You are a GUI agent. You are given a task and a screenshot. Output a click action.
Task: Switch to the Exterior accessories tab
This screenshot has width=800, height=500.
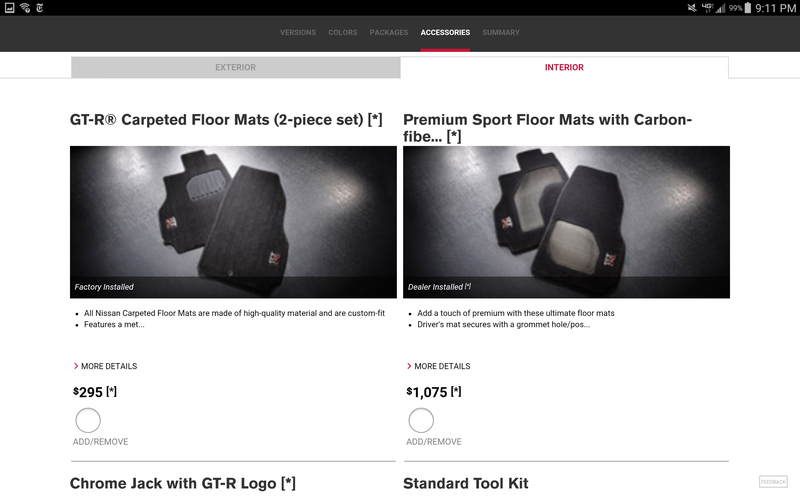235,67
